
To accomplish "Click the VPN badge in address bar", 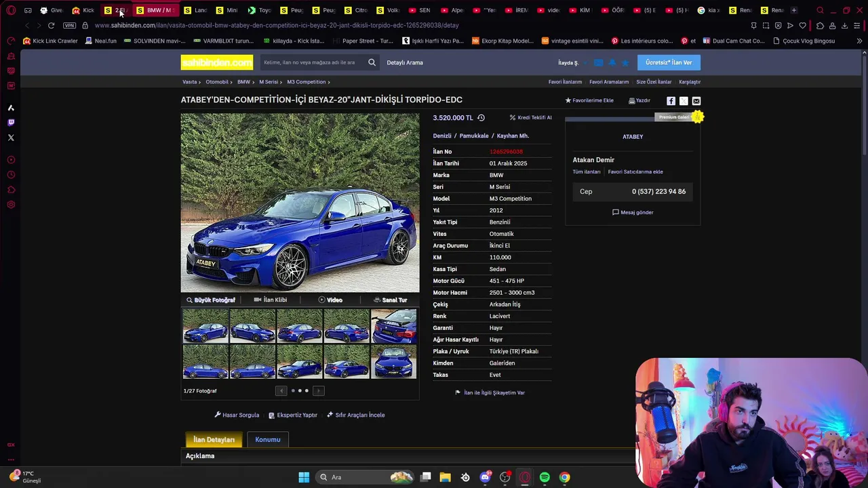I will click(x=69, y=25).
